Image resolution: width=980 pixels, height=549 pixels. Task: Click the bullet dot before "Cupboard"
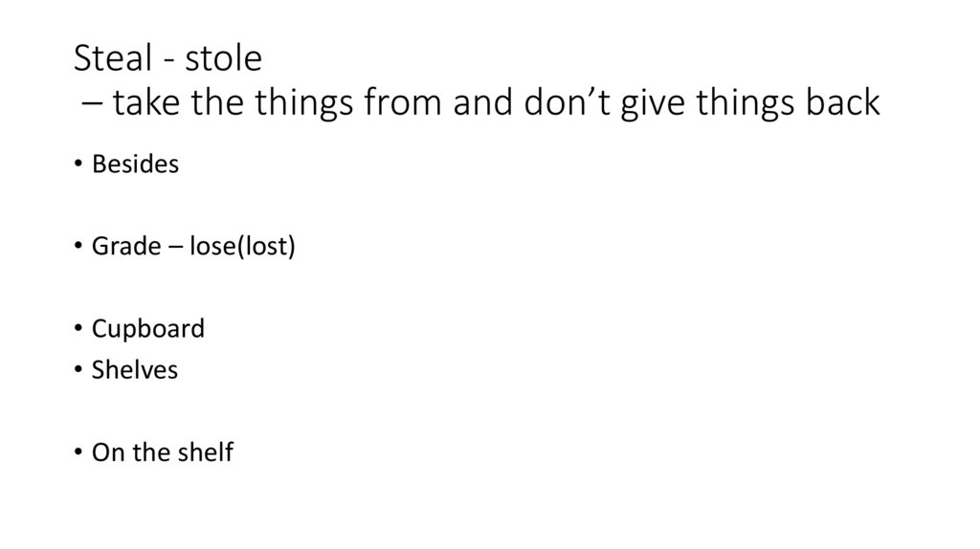tap(78, 330)
